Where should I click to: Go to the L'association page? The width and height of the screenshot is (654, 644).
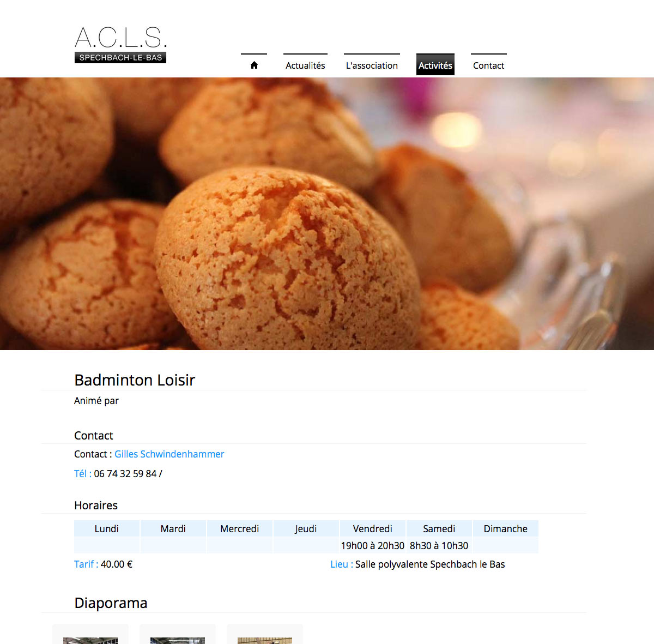[372, 65]
